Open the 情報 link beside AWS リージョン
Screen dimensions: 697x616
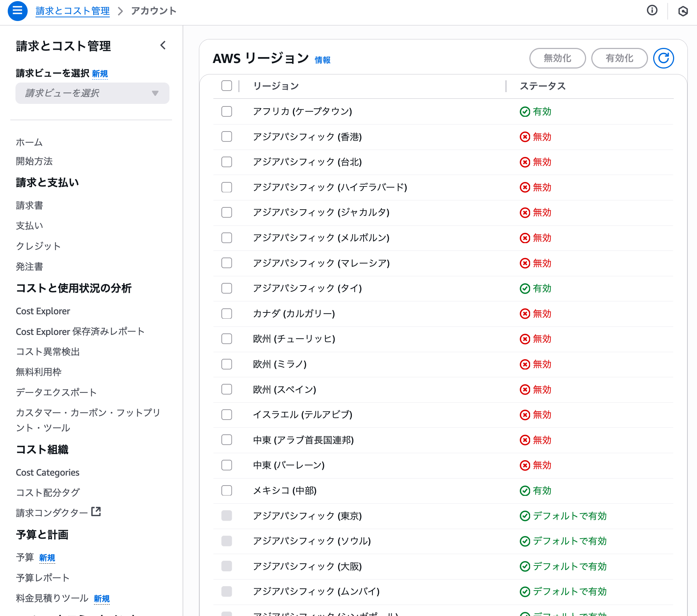click(x=323, y=60)
